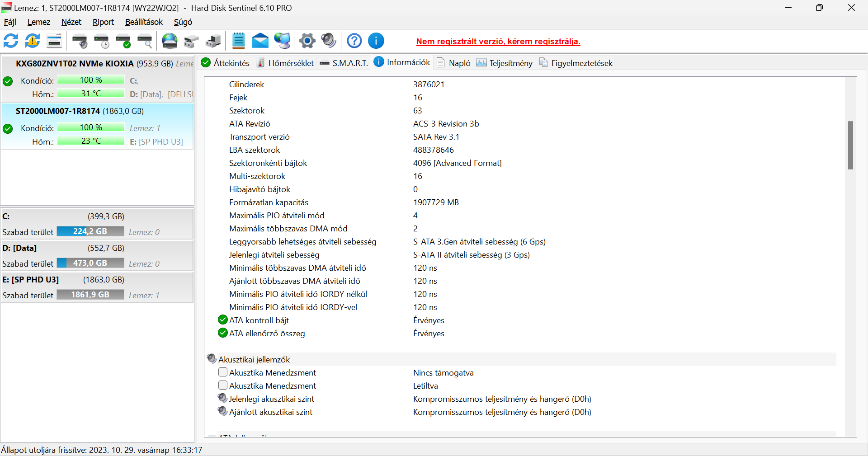This screenshot has width=868, height=456.
Task: Click the grey disk blocks toolbar icon
Action: pyautogui.click(x=192, y=41)
